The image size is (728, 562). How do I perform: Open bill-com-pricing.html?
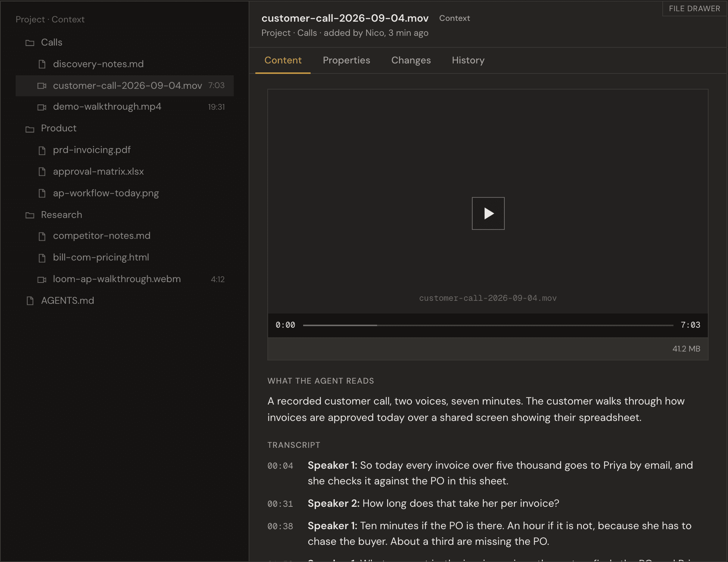[x=125, y=257]
